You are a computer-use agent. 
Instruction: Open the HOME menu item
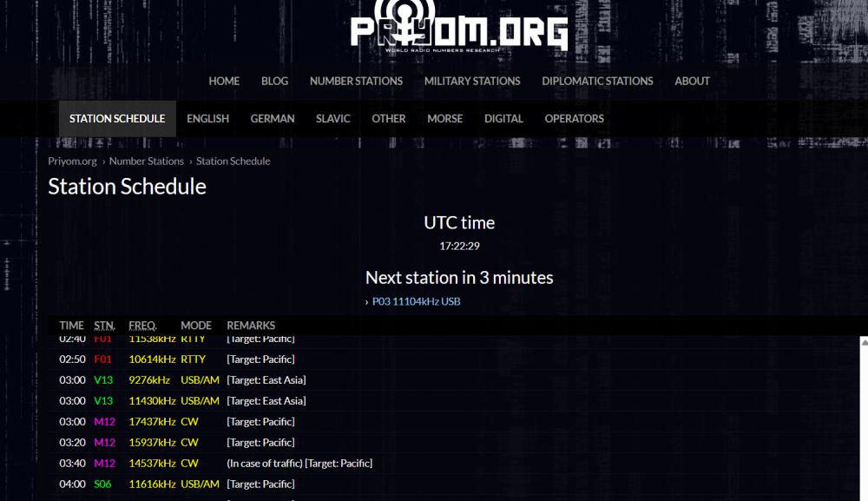pyautogui.click(x=224, y=81)
